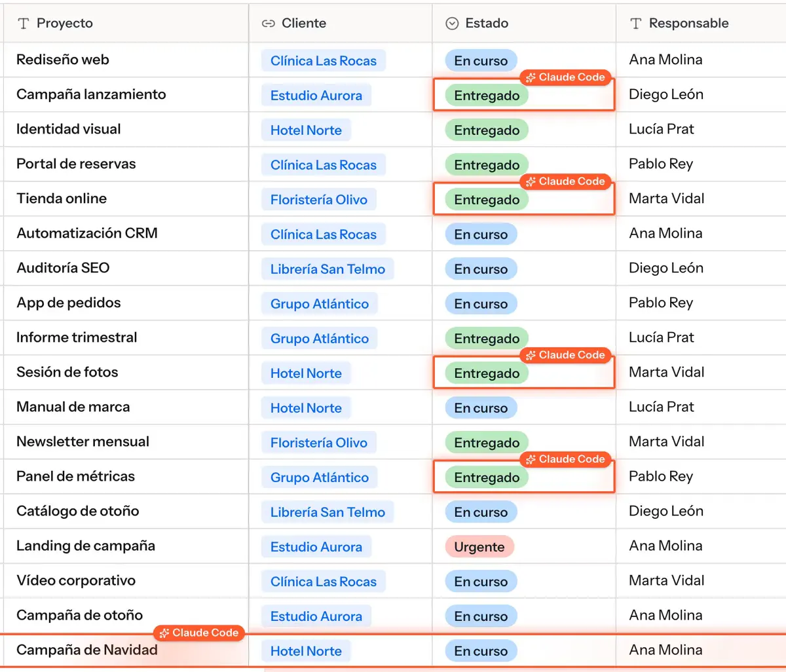Viewport: 786px width, 672px height.
Task: Select Ana Molina in Landing de campaña row
Action: click(665, 546)
